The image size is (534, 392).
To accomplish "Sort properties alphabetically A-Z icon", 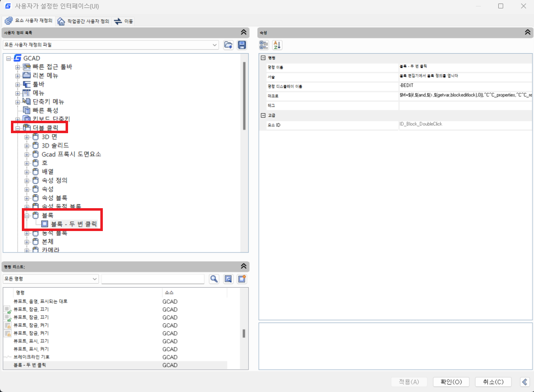I will pyautogui.click(x=277, y=45).
